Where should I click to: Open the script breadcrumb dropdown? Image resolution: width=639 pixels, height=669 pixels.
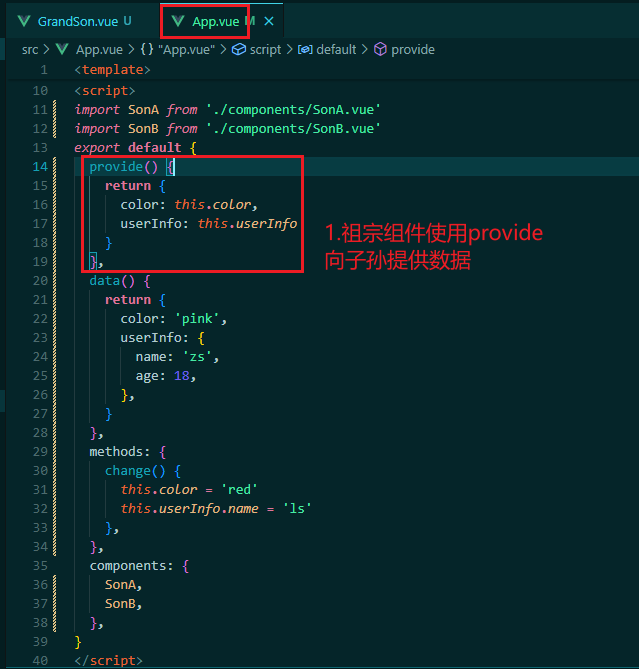tap(265, 50)
